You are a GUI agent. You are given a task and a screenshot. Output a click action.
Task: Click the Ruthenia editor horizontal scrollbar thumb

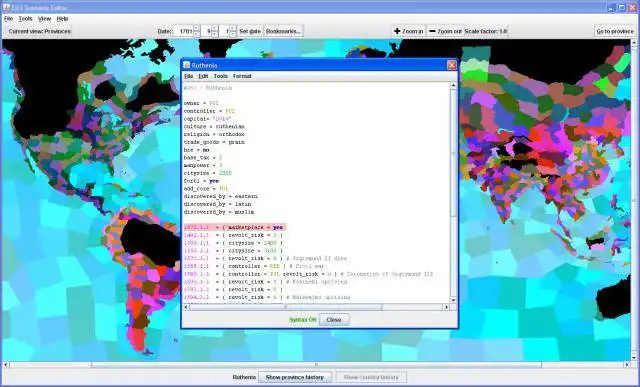click(286, 307)
